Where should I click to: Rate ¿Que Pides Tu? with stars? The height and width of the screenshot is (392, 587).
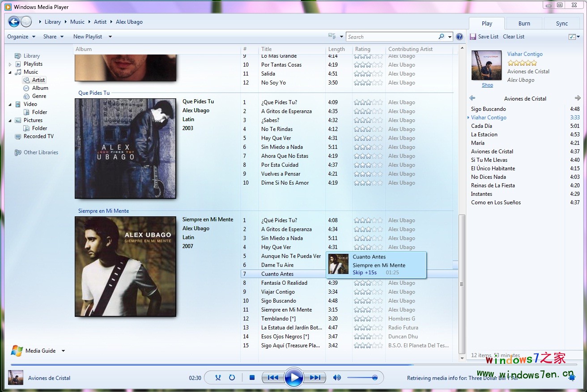(x=367, y=102)
